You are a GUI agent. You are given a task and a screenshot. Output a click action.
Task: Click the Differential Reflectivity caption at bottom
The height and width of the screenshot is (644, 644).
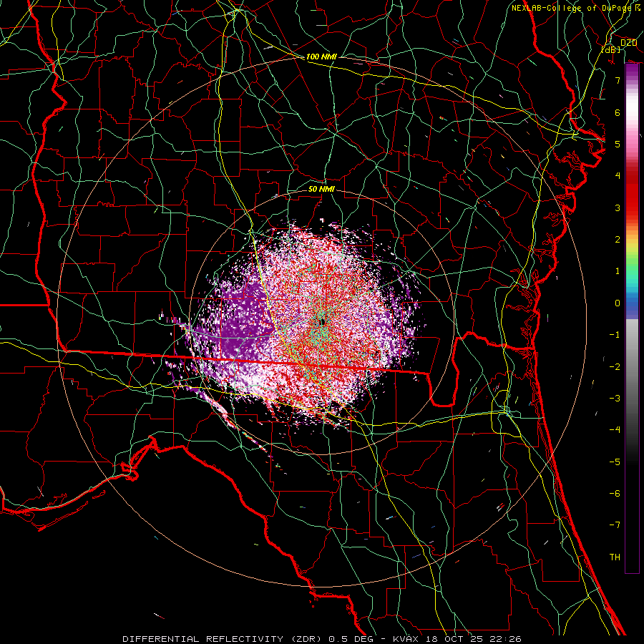(x=322, y=639)
